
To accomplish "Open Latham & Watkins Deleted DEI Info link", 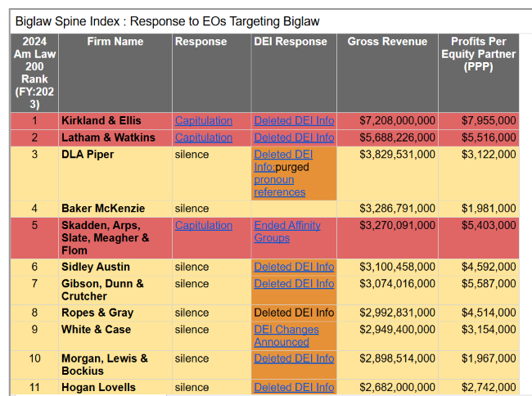I will 294,137.
